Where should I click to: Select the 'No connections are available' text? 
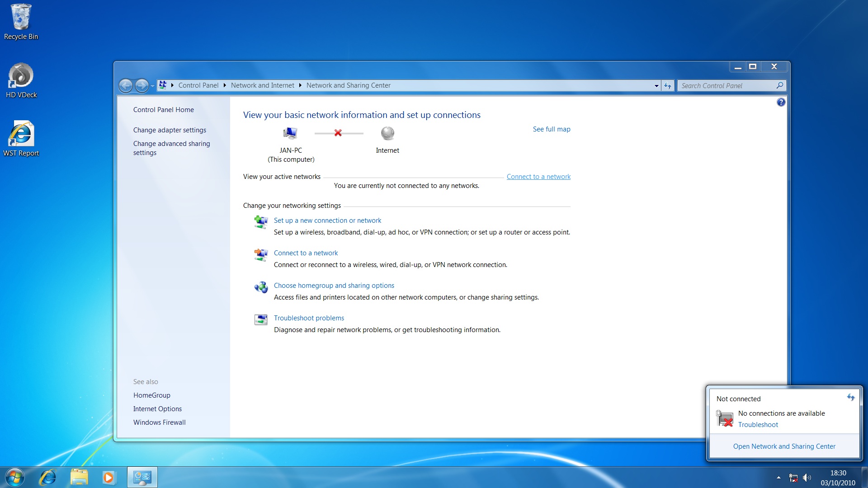(781, 413)
